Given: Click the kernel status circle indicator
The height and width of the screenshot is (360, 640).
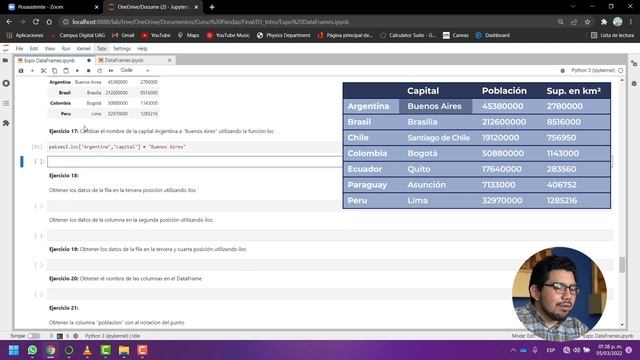Looking at the screenshot, I should [x=620, y=71].
